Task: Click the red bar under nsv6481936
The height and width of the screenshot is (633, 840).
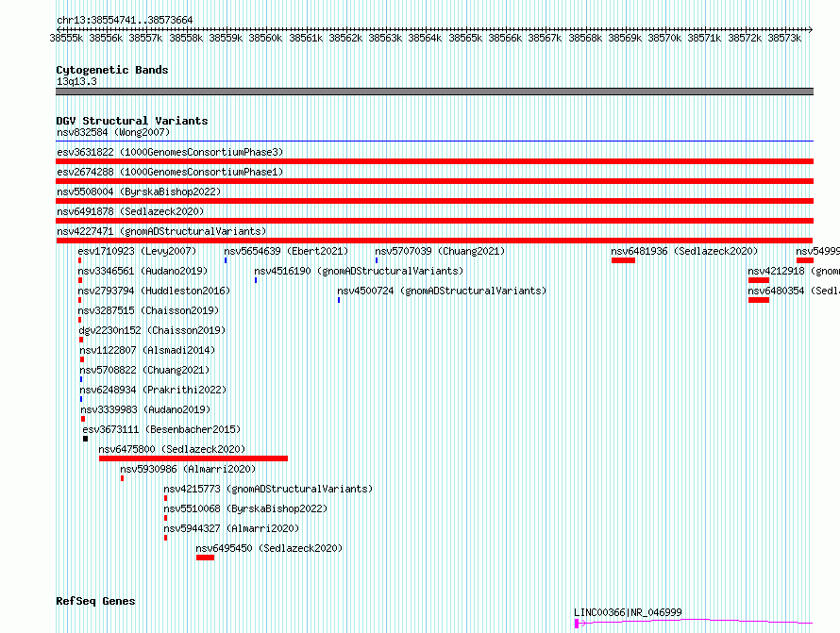Action: click(x=623, y=260)
